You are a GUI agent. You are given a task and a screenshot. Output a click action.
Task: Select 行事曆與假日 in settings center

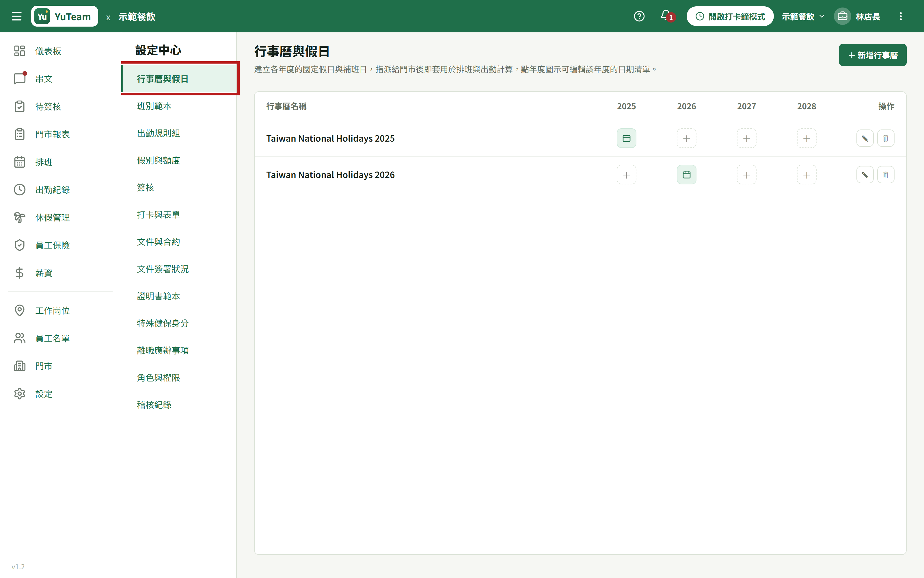[x=179, y=79]
